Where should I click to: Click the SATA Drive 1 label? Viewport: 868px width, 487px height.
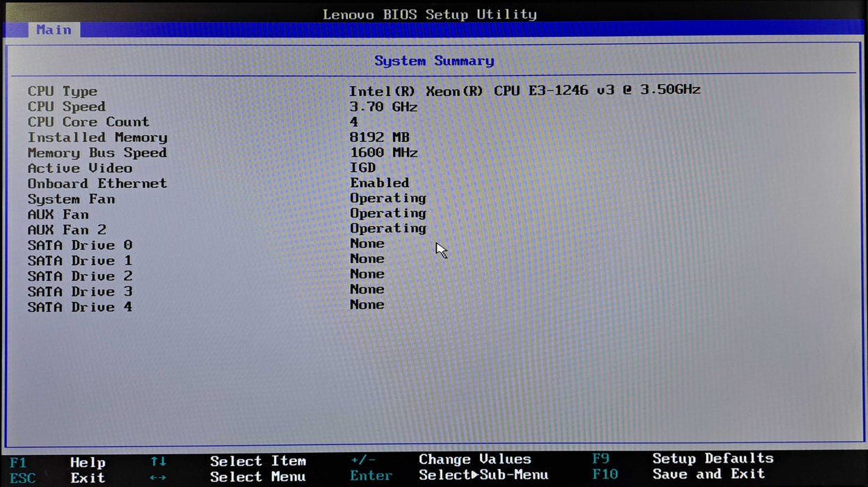click(x=80, y=260)
